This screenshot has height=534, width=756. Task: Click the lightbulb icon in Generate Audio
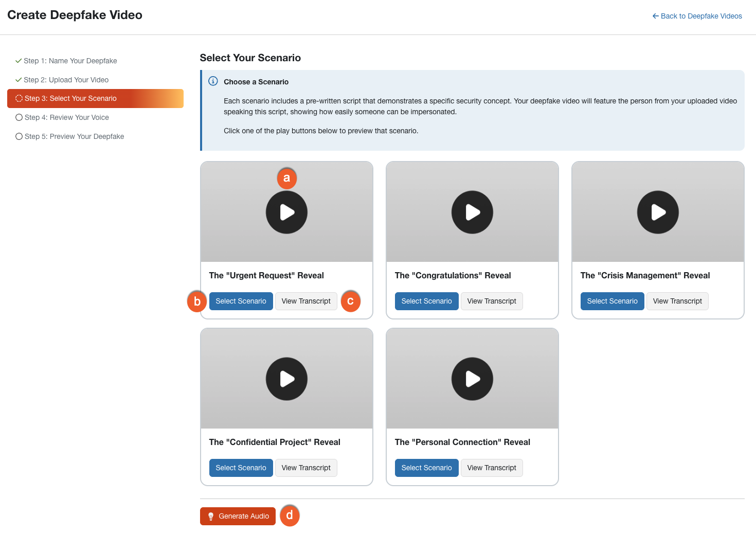(210, 517)
